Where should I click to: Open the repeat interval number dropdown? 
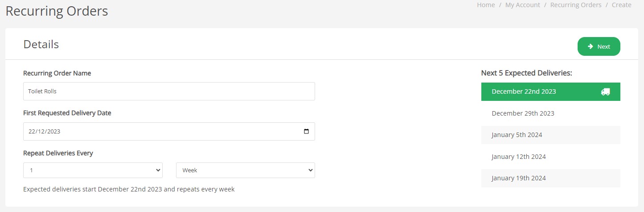click(93, 170)
